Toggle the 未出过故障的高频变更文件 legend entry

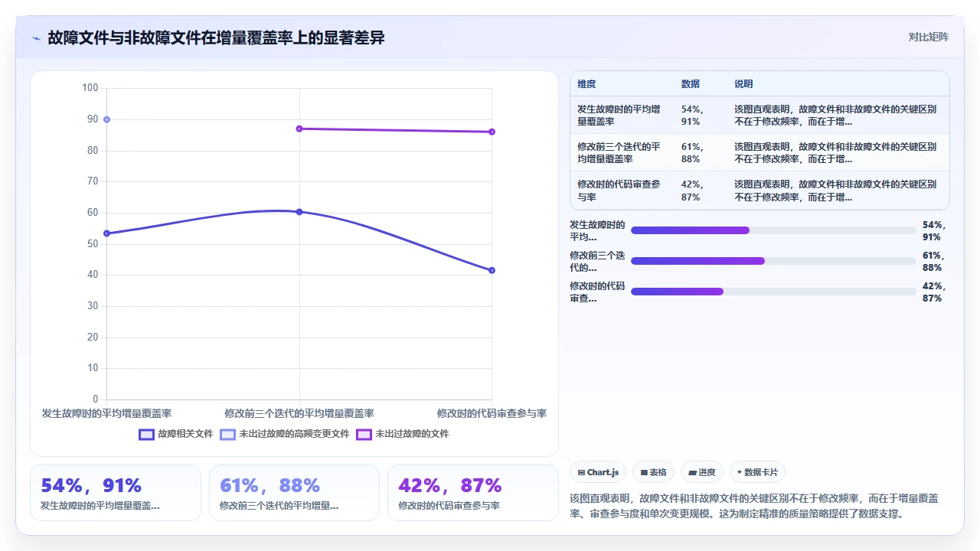[284, 434]
